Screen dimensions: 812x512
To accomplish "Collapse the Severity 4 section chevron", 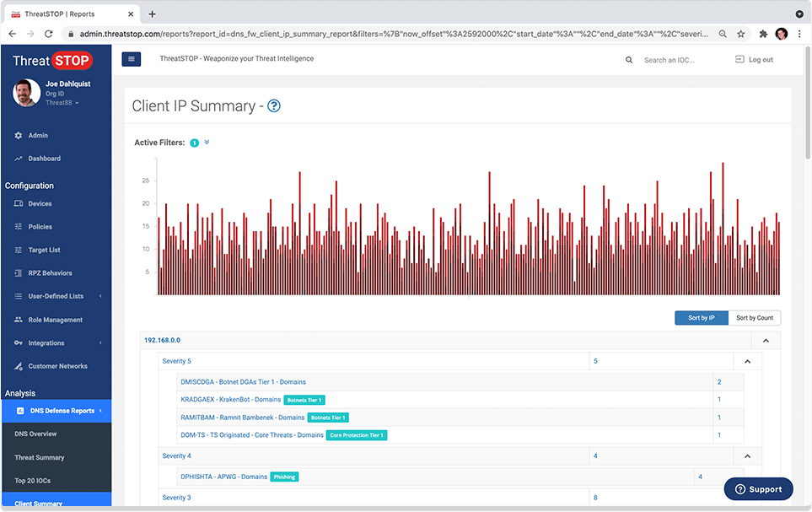I will (x=747, y=456).
